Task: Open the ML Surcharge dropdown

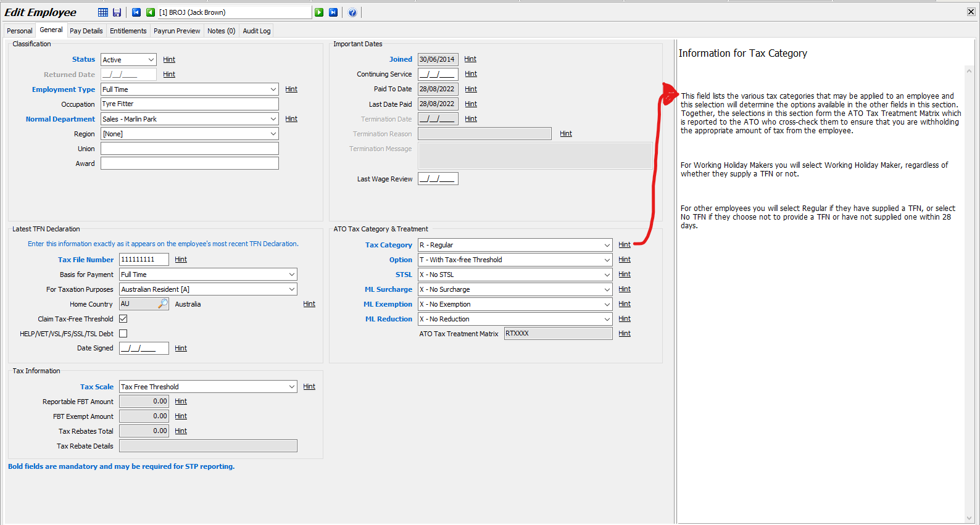Action: pyautogui.click(x=607, y=289)
